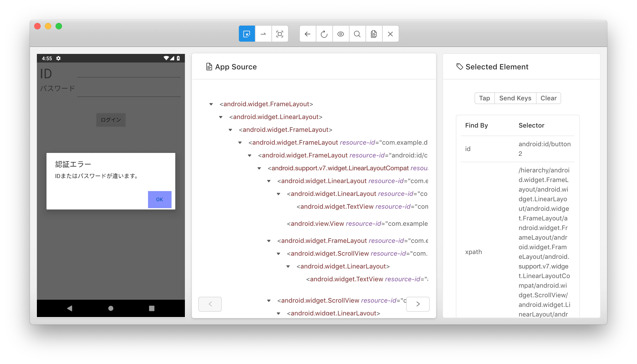Click the 認証エラー dialog title
The width and height of the screenshot is (637, 364).
pos(73,164)
